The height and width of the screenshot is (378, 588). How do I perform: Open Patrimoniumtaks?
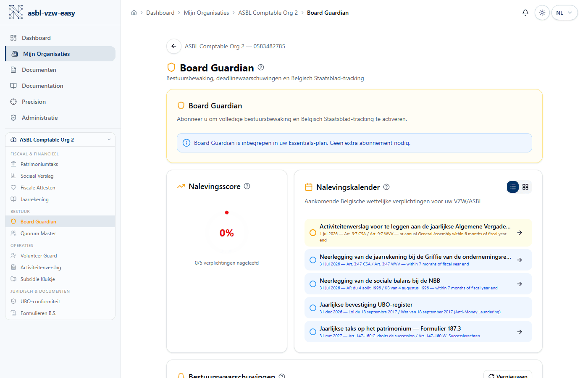coord(60,164)
